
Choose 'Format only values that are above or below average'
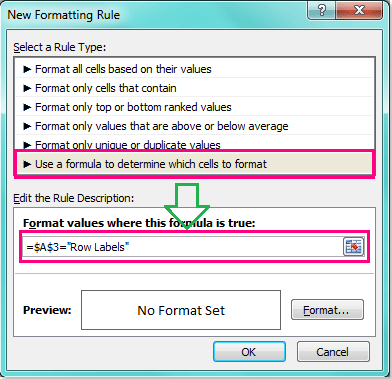pyautogui.click(x=195, y=126)
